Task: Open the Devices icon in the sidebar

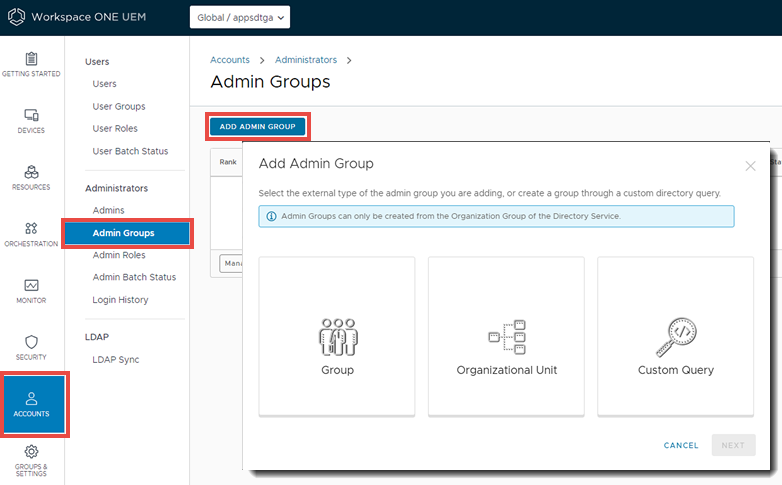Action: [x=31, y=115]
